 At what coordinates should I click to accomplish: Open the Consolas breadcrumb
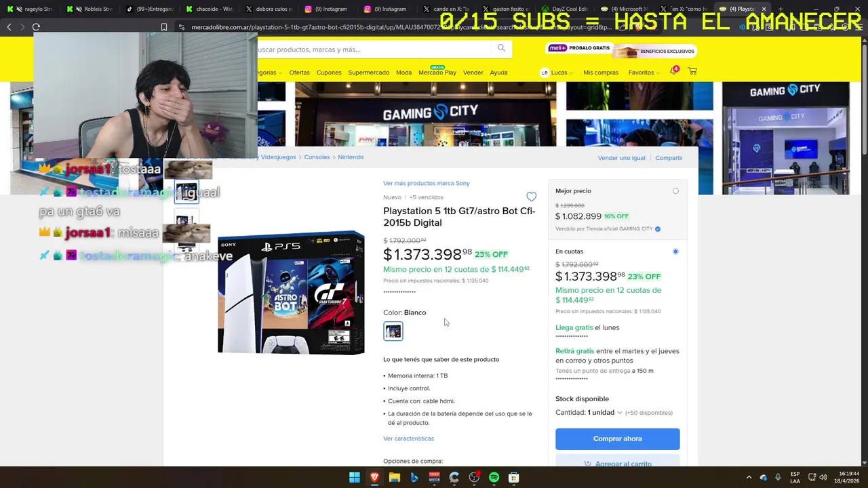317,157
